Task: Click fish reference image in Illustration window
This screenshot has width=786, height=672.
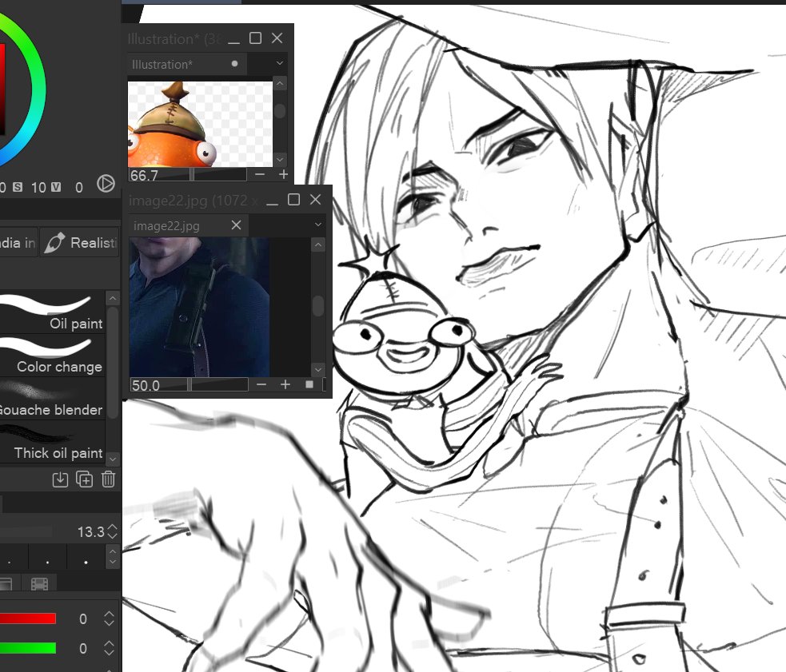Action: click(200, 124)
